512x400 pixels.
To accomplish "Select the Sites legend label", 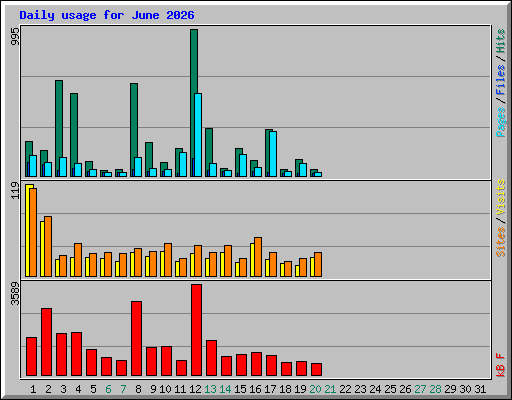I will click(501, 242).
